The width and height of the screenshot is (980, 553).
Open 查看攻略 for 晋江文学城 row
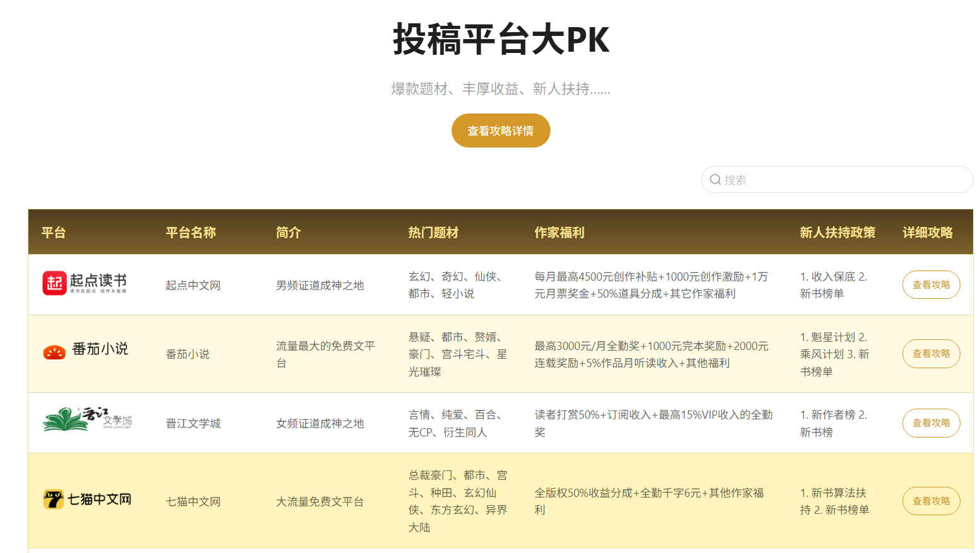pyautogui.click(x=931, y=423)
